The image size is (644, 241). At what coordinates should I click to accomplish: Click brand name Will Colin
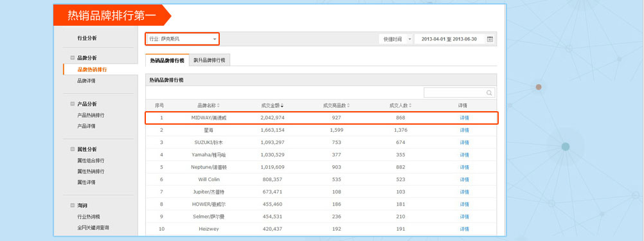pyautogui.click(x=209, y=179)
